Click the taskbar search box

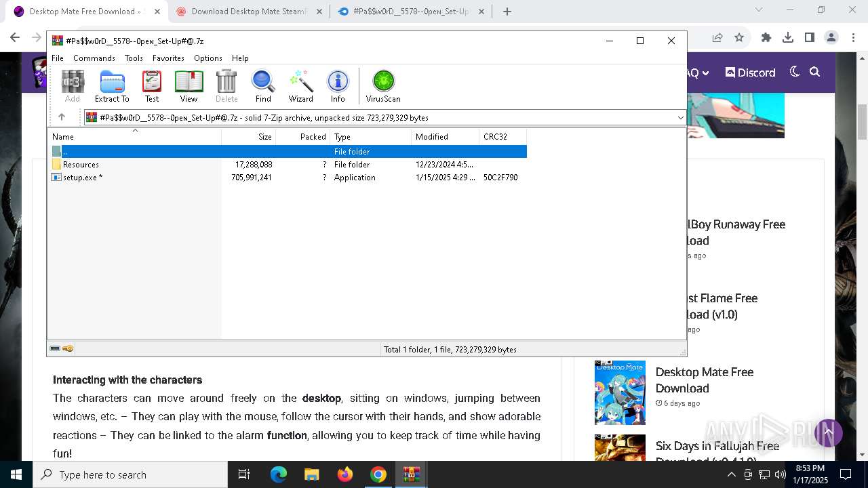[x=130, y=474]
